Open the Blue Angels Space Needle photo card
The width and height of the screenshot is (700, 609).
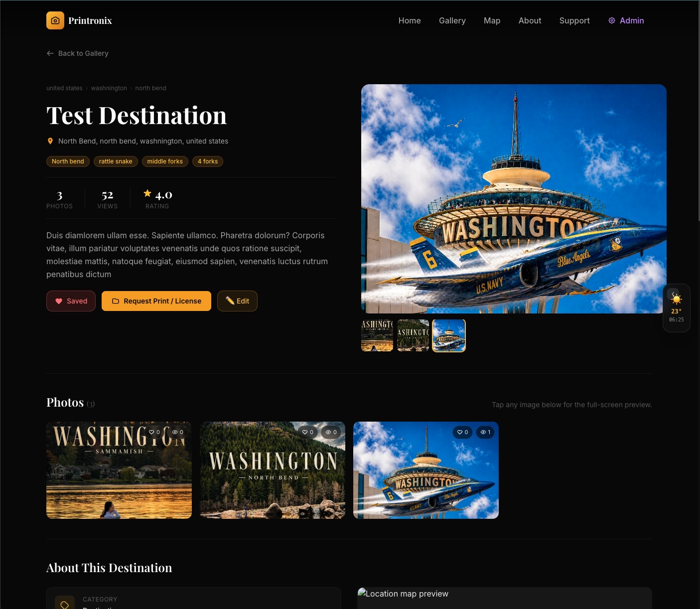426,470
